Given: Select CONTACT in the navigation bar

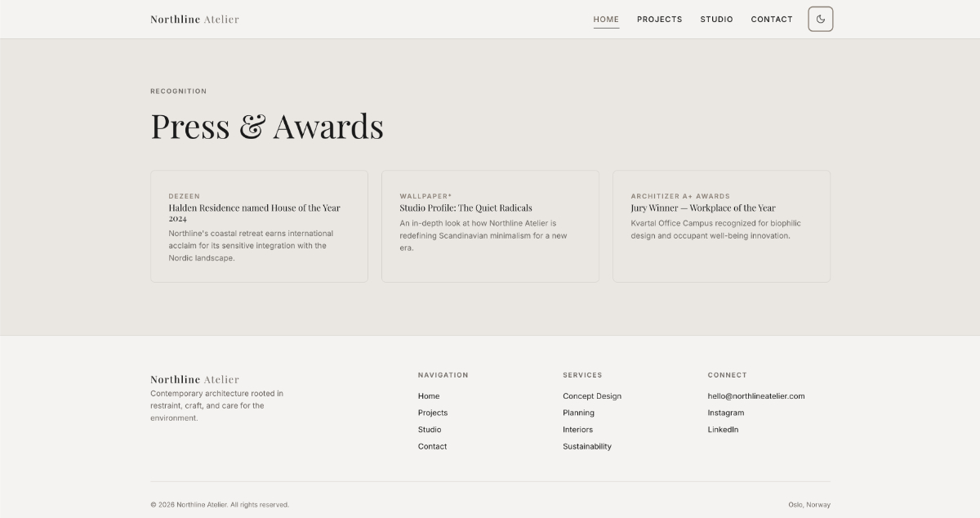Looking at the screenshot, I should click(x=771, y=19).
